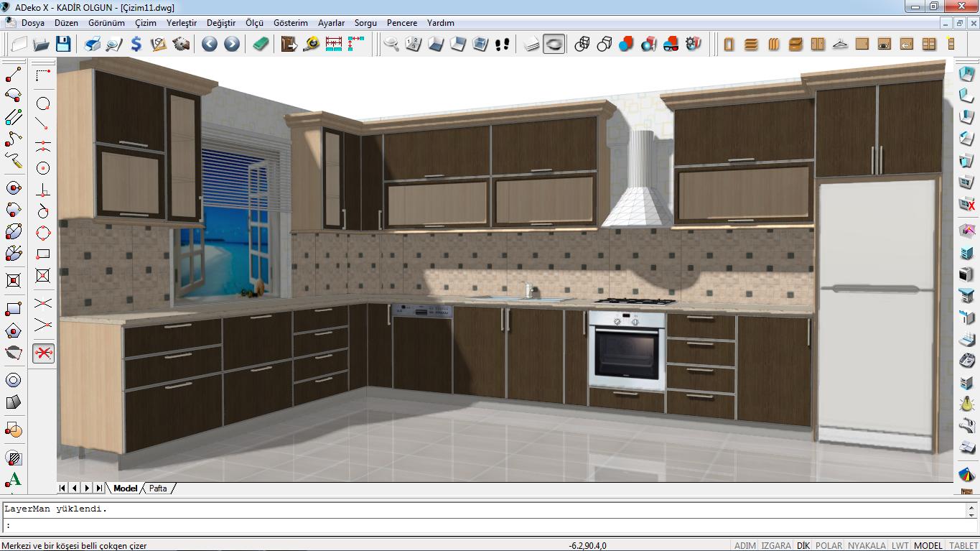Open pricing with the blue dollar sign icon

pos(136,45)
